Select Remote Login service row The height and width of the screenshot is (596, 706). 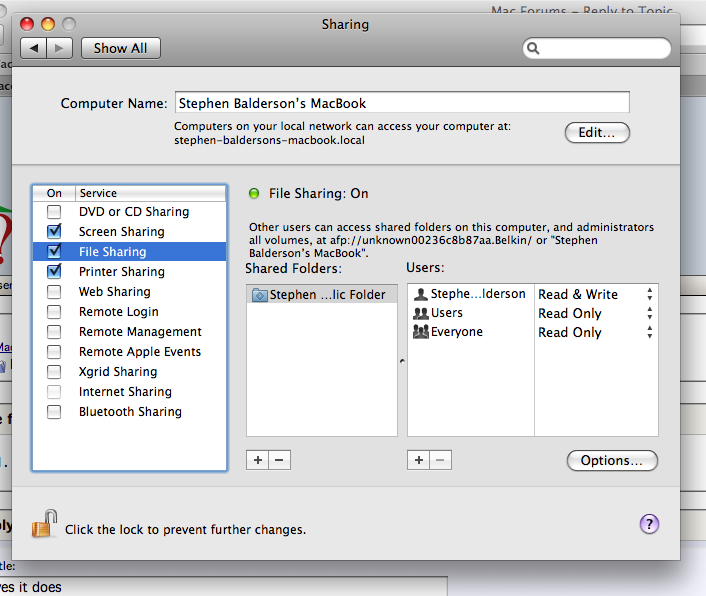pos(129,312)
